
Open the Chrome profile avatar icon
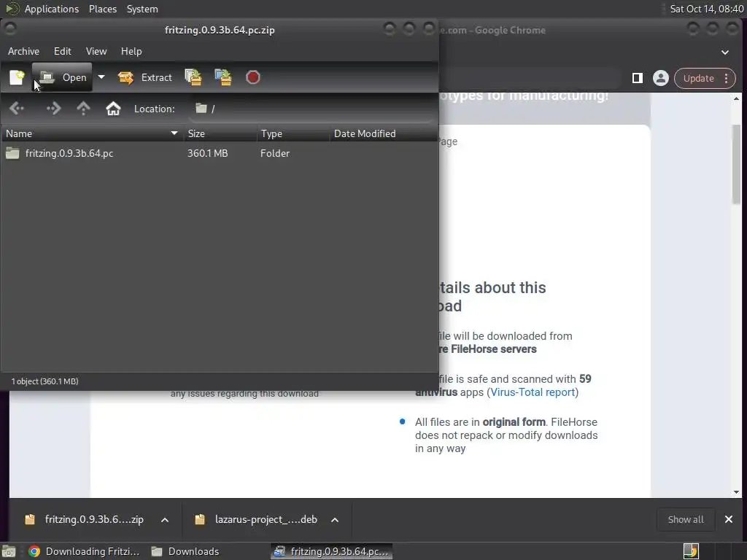[661, 78]
